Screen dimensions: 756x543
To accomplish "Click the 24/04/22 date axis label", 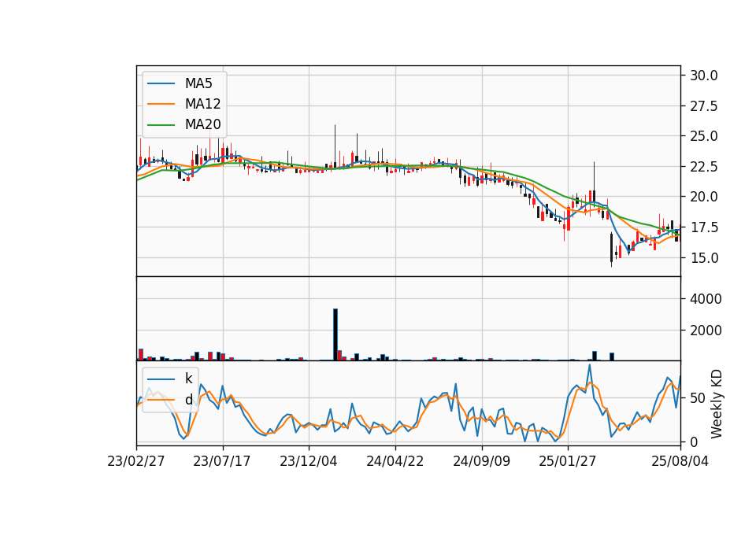I will (395, 461).
